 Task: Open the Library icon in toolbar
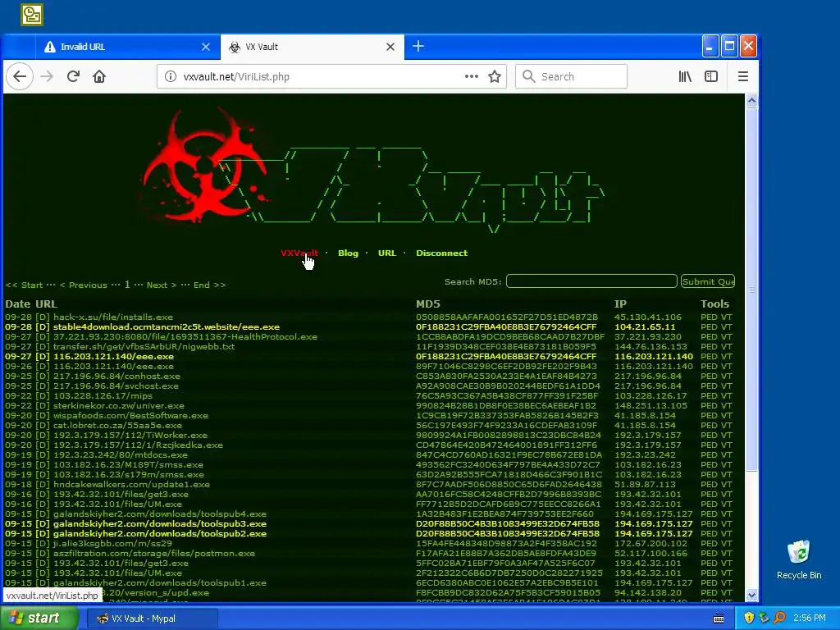click(685, 76)
